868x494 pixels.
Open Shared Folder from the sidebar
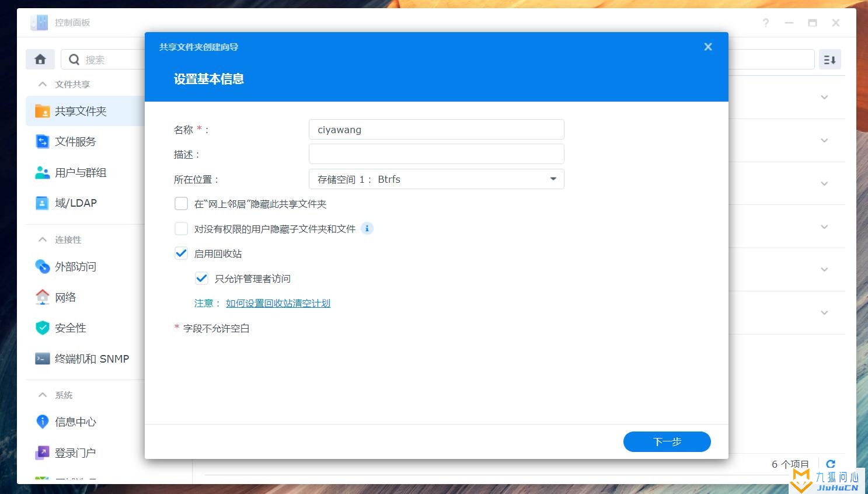point(85,111)
